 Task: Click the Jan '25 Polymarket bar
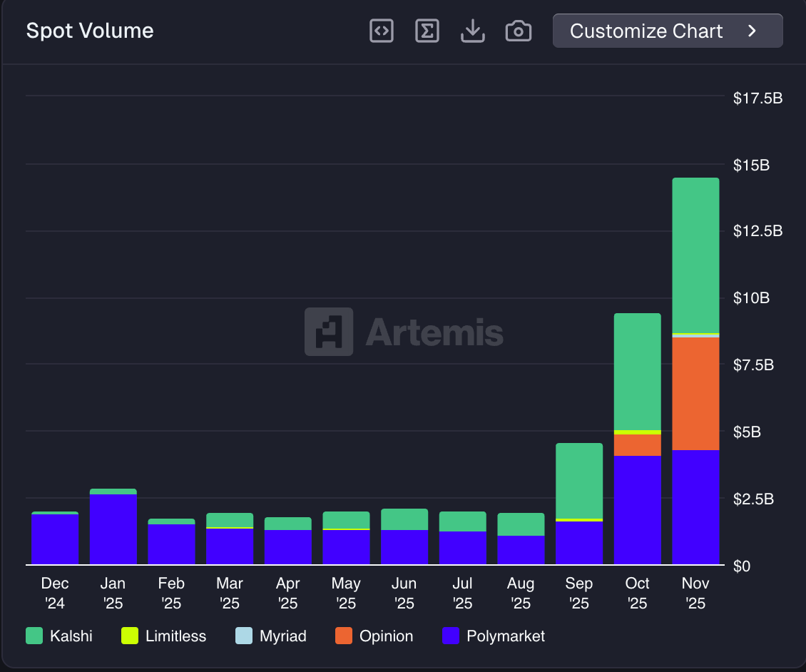click(113, 529)
